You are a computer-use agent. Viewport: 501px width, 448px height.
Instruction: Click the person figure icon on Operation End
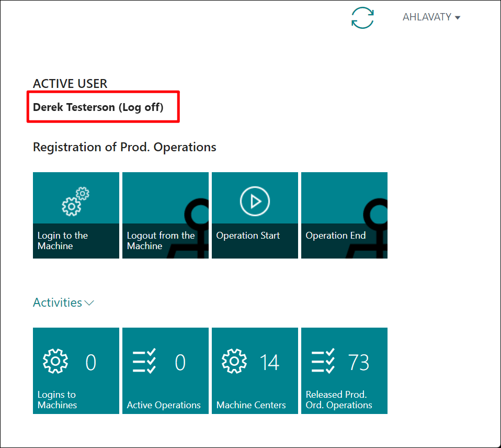pyautogui.click(x=371, y=228)
